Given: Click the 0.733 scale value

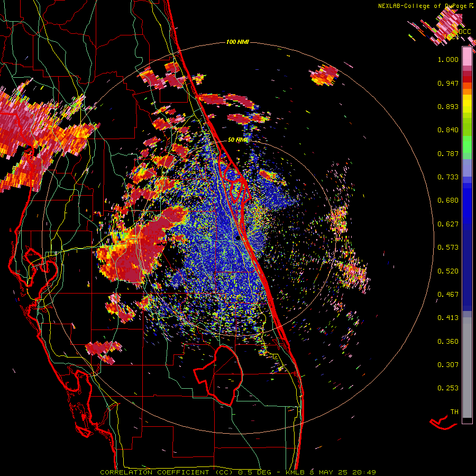Looking at the screenshot, I should (448, 177).
